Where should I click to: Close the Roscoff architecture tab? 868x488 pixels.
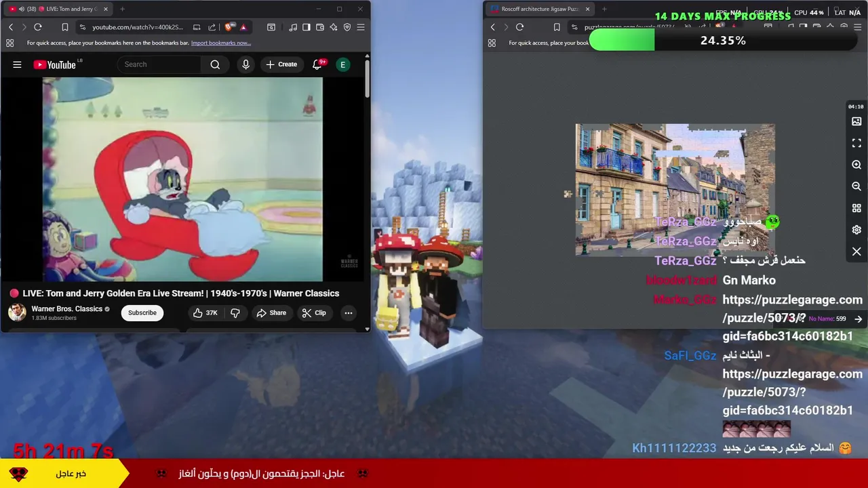tap(587, 9)
